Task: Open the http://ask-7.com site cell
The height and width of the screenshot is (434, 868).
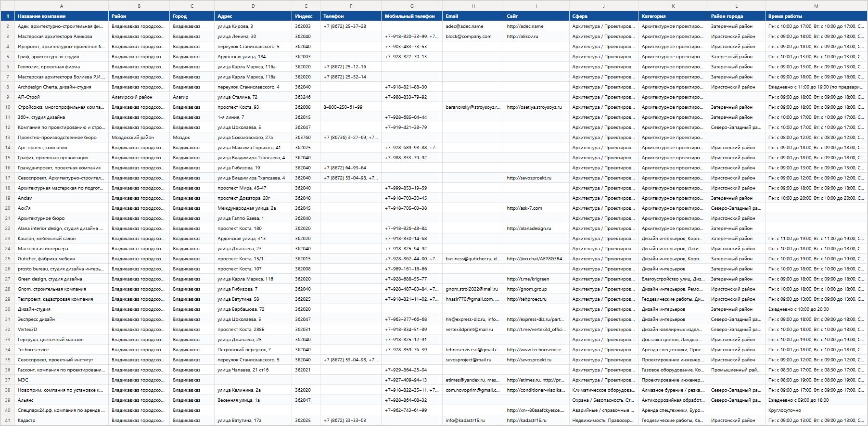Action: 536,208
